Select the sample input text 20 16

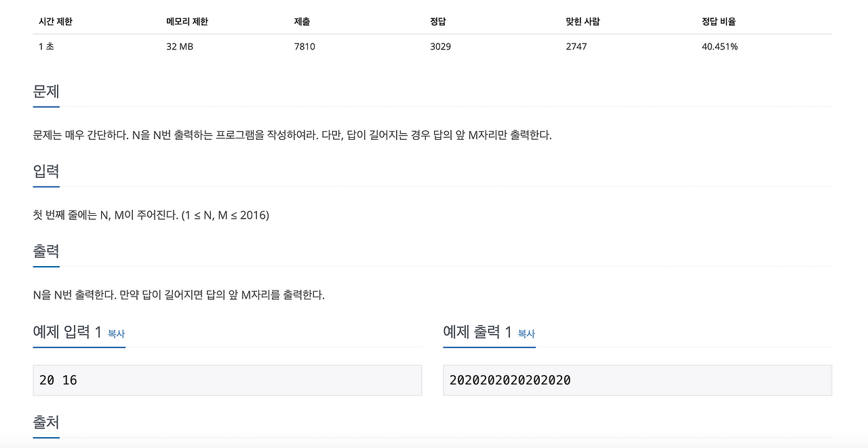[x=58, y=380]
